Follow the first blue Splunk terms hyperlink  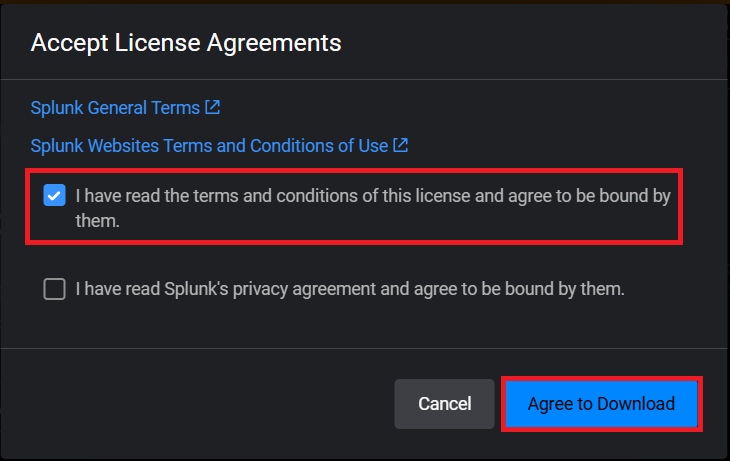[x=115, y=107]
